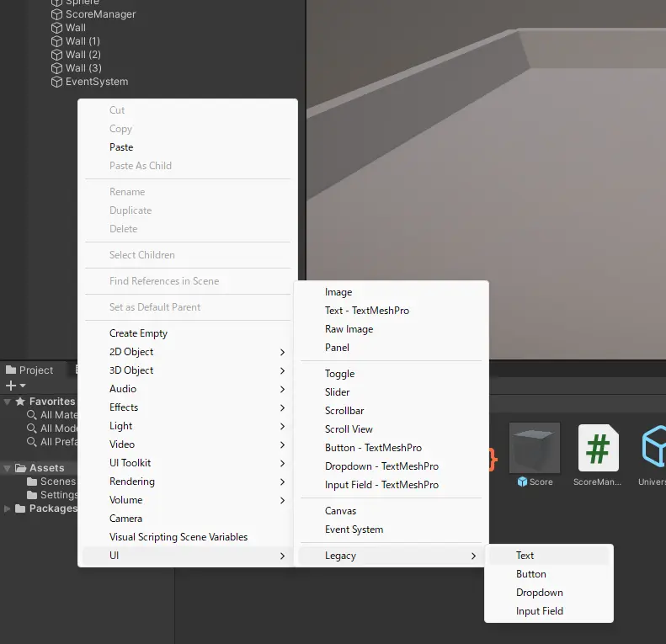Collapse the Assets folder tree arrow

pos(8,468)
